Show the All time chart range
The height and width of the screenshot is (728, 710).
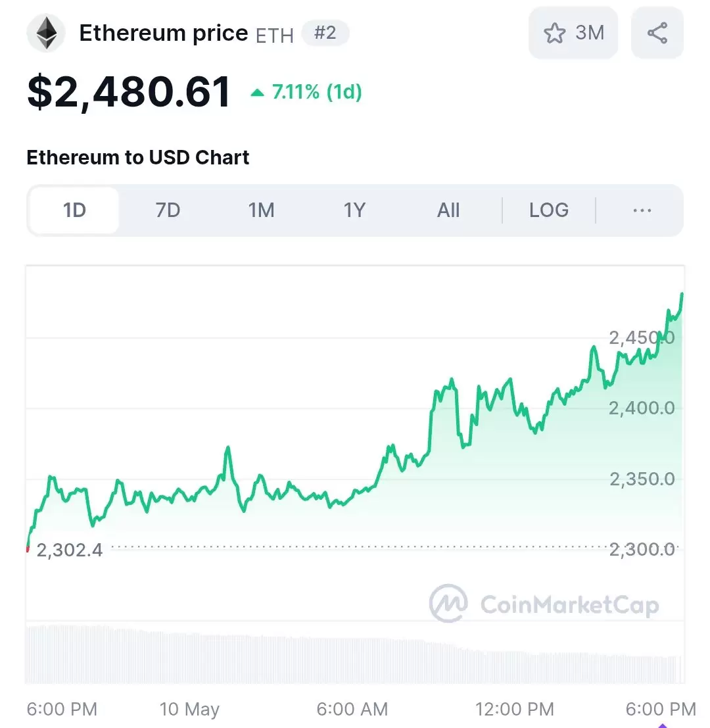point(448,210)
